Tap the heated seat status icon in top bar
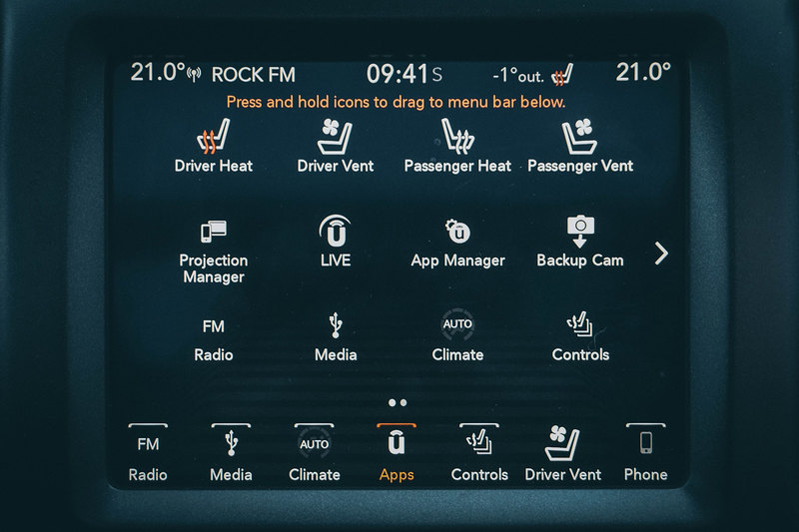Image resolution: width=799 pixels, height=532 pixels. 562,75
